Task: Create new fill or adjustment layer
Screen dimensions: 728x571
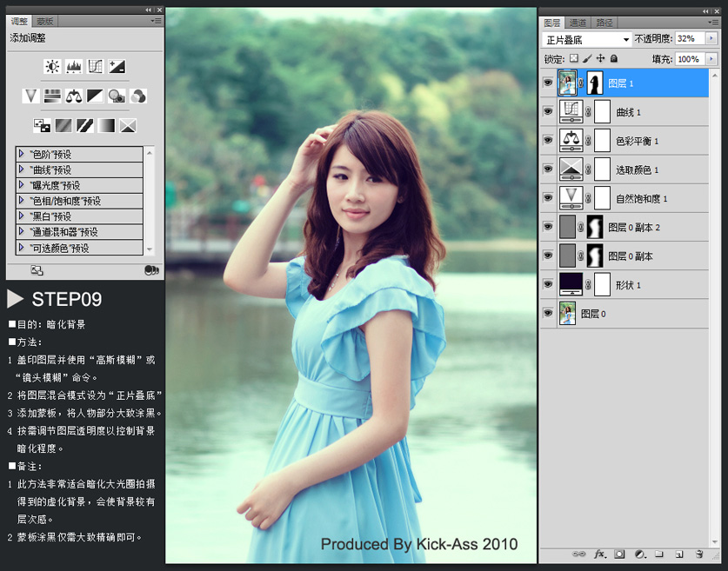Action: tap(640, 554)
